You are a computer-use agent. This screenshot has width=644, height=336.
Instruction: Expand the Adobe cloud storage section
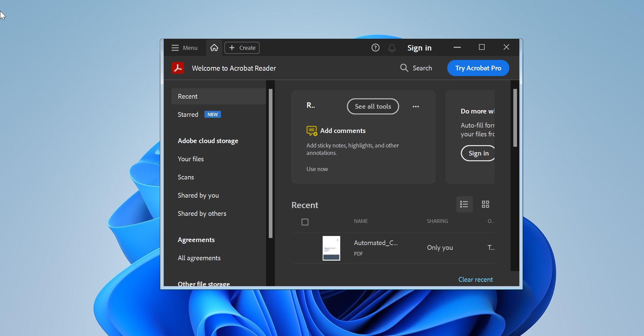pyautogui.click(x=208, y=141)
